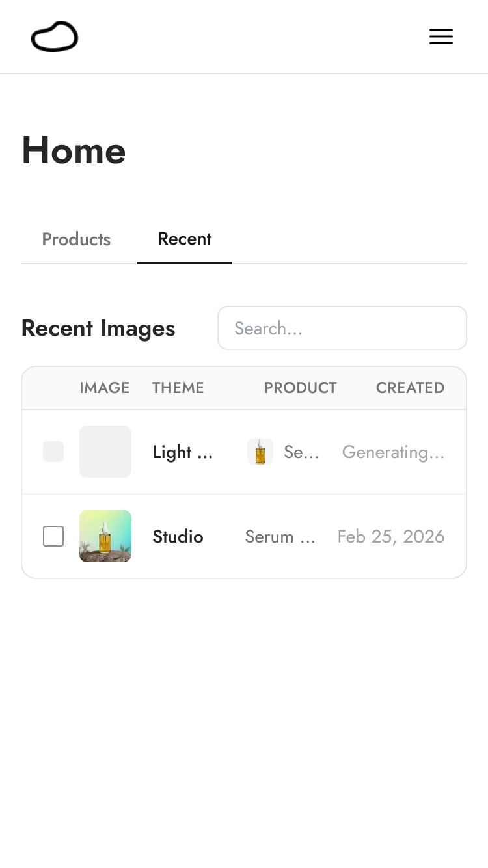Switch to the Products tab

(x=76, y=239)
